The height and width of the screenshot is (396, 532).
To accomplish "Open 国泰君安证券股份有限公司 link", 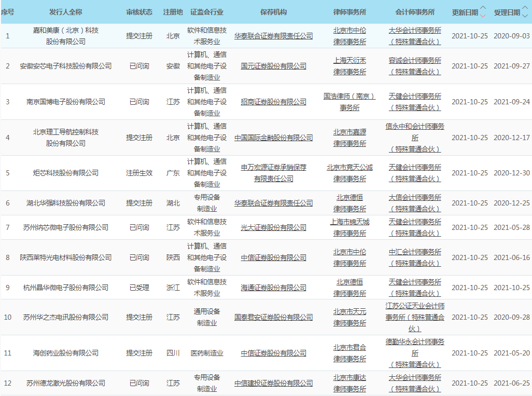I will [x=273, y=317].
